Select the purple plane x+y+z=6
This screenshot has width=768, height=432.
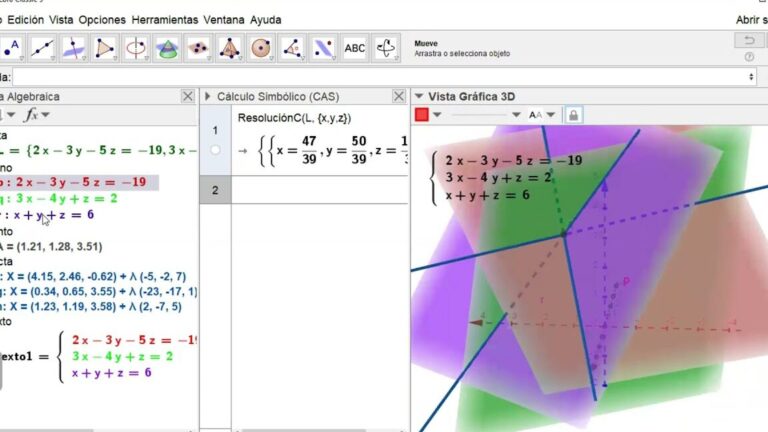pos(47,215)
